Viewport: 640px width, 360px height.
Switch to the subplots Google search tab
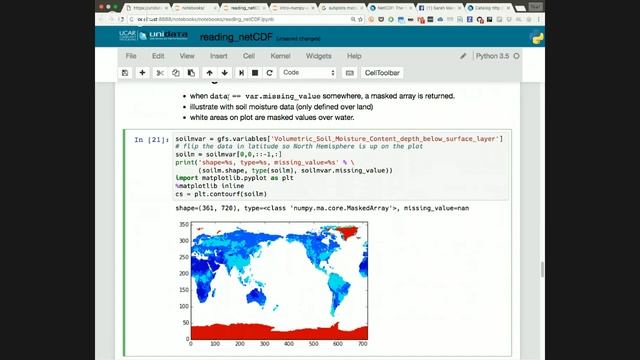pyautogui.click(x=342, y=8)
